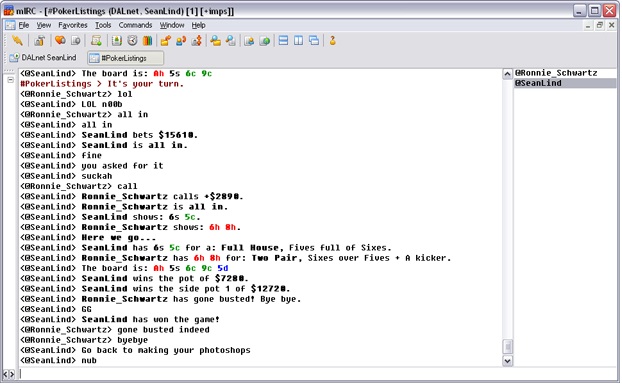The height and width of the screenshot is (385, 622).
Task: Click "SeanLind has won the game!" line
Action: click(150, 320)
